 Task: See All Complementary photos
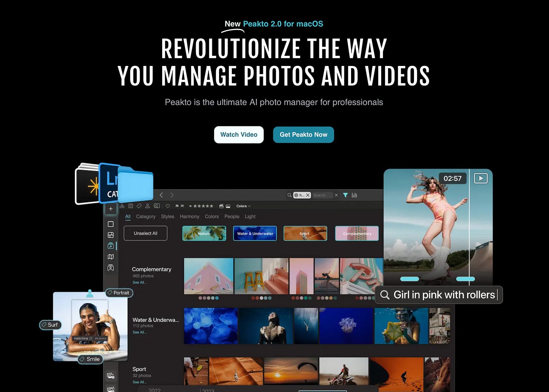140,282
